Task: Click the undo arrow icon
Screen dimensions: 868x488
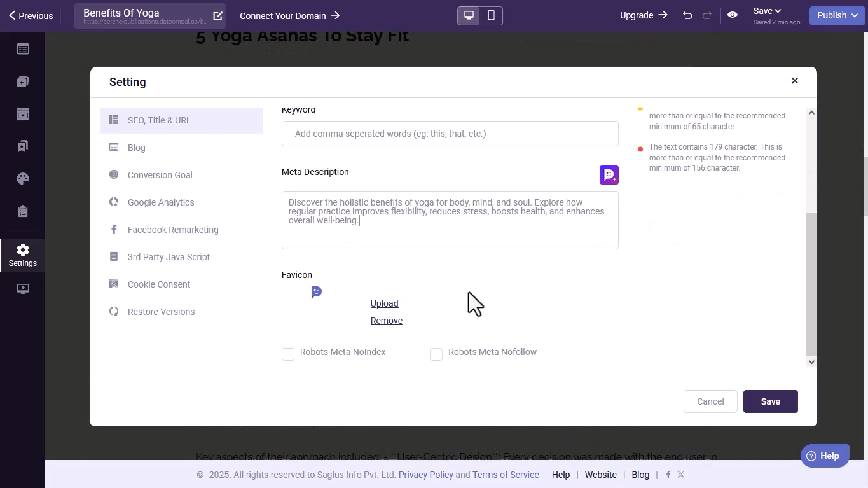Action: pyautogui.click(x=687, y=15)
